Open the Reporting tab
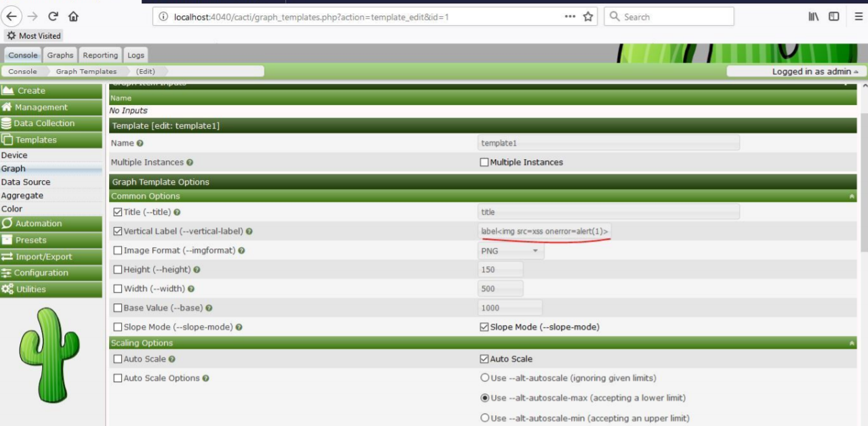This screenshot has width=868, height=426. pos(100,55)
